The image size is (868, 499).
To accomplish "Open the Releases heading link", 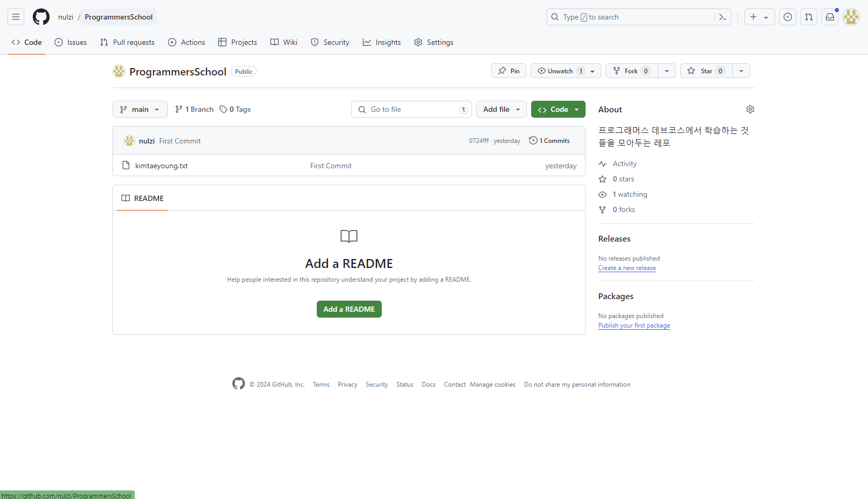I will click(615, 238).
